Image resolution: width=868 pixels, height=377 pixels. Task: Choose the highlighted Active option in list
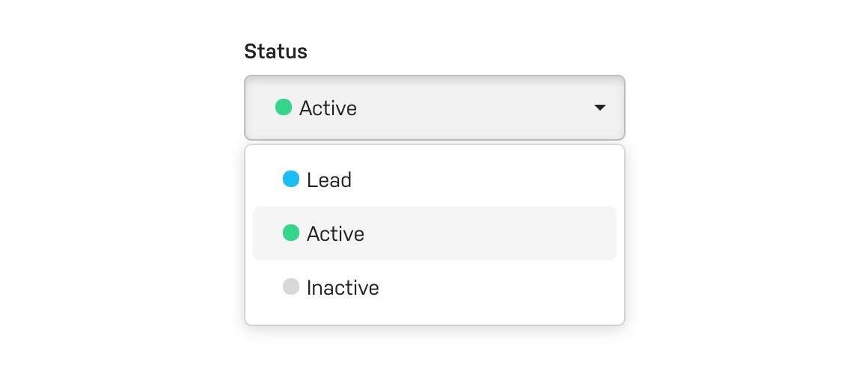(x=435, y=233)
